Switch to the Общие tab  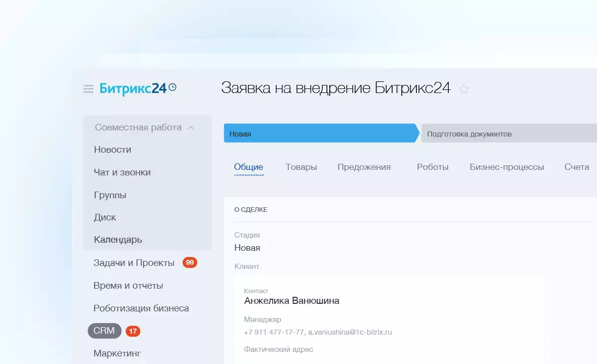248,167
